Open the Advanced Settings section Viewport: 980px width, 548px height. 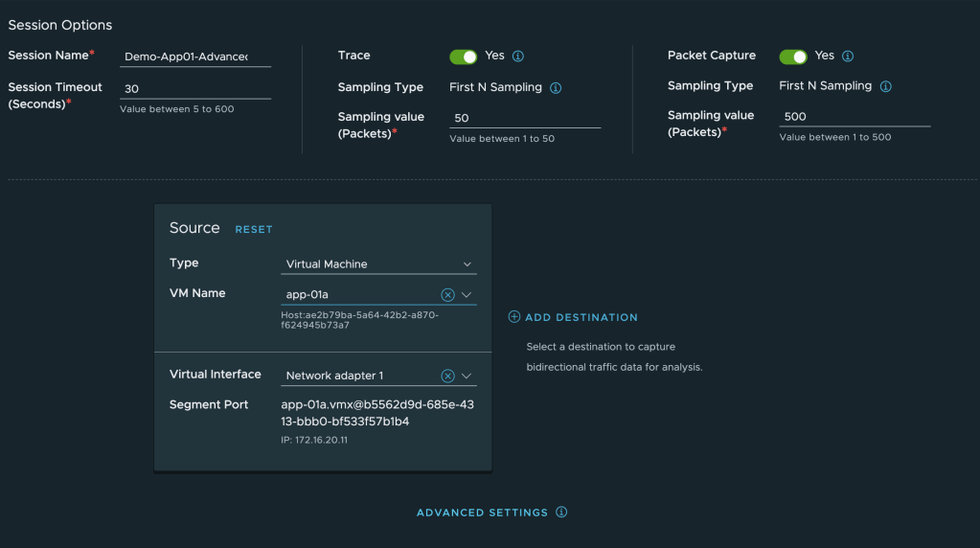[x=482, y=514]
